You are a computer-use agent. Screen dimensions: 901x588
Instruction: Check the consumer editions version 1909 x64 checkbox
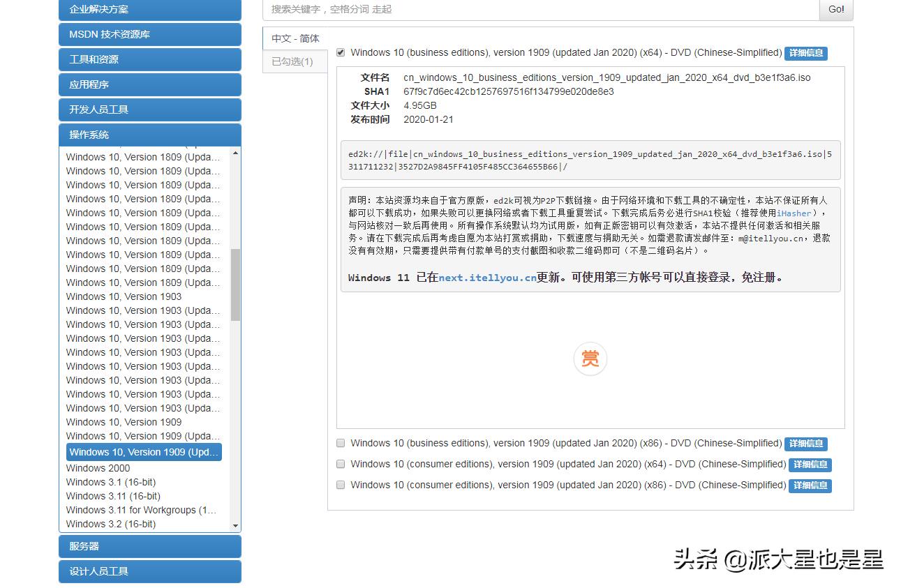tap(341, 464)
